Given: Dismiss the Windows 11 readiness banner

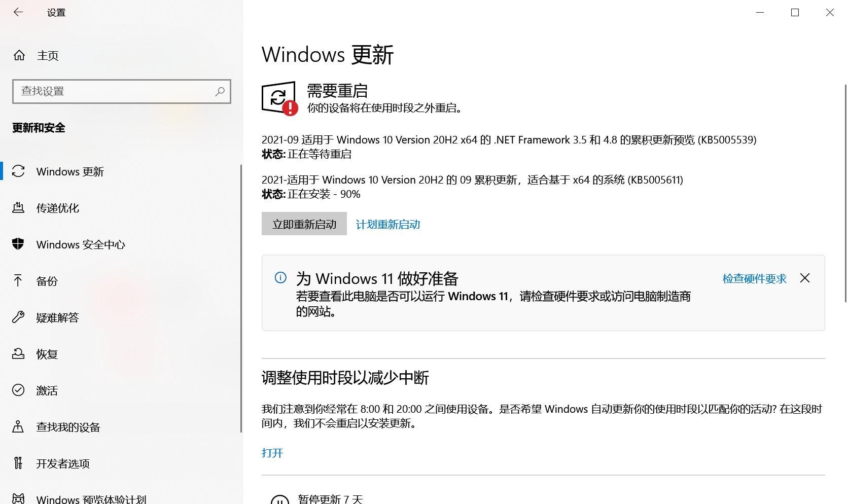Looking at the screenshot, I should (x=805, y=278).
